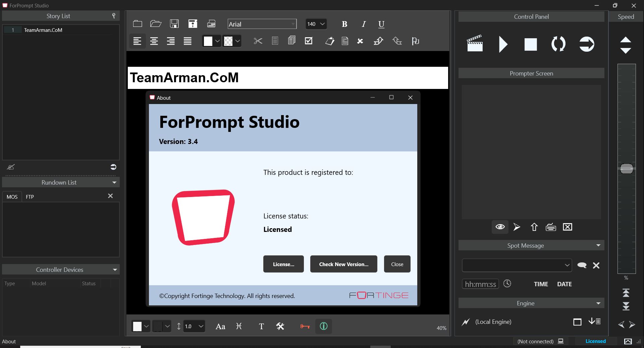Click the multi-page copy icon in the toolbar
644x348 pixels.
click(x=291, y=41)
